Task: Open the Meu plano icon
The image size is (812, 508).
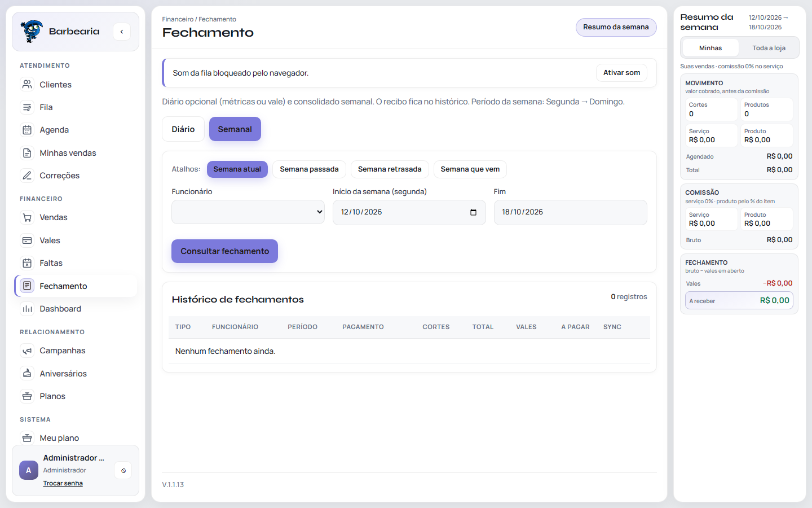Action: click(x=27, y=438)
